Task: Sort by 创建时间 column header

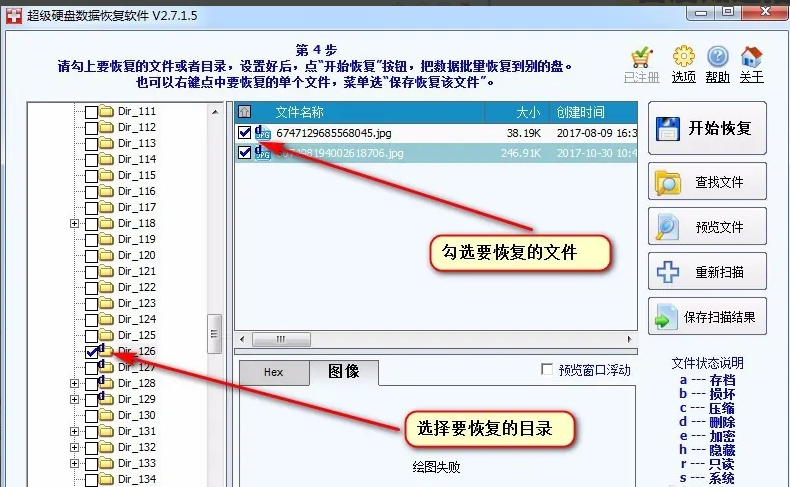Action: coord(580,112)
